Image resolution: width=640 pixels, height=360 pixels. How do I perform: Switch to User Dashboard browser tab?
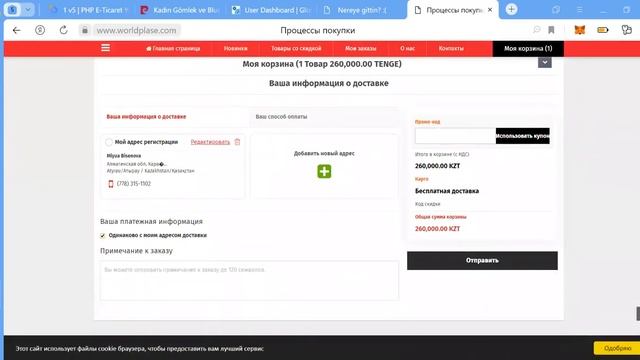[271, 10]
